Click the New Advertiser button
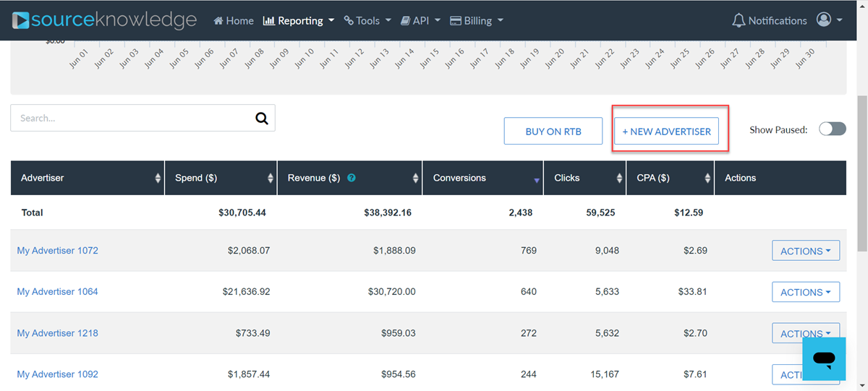868x391 pixels. (x=666, y=132)
